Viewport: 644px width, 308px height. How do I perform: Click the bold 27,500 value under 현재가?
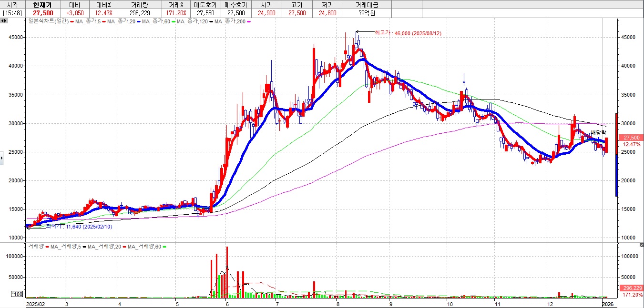pos(43,13)
